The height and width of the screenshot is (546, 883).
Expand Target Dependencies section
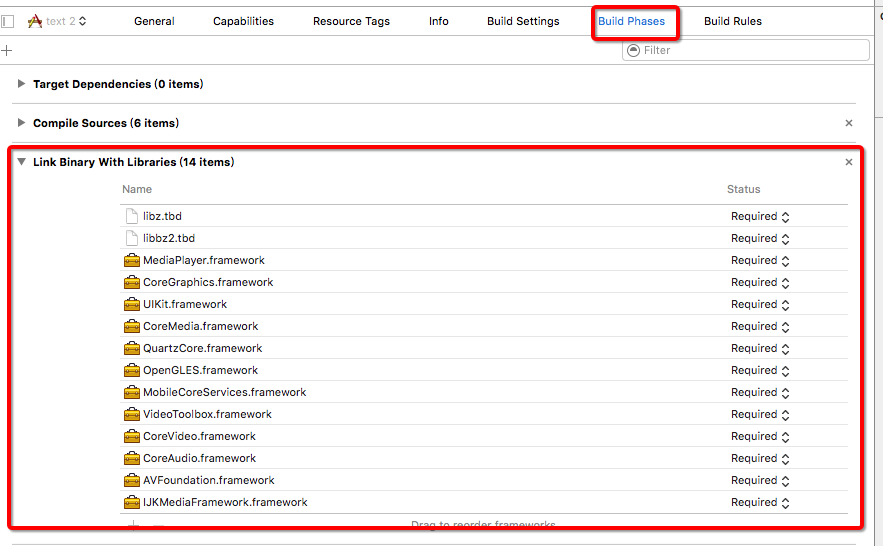(x=21, y=84)
